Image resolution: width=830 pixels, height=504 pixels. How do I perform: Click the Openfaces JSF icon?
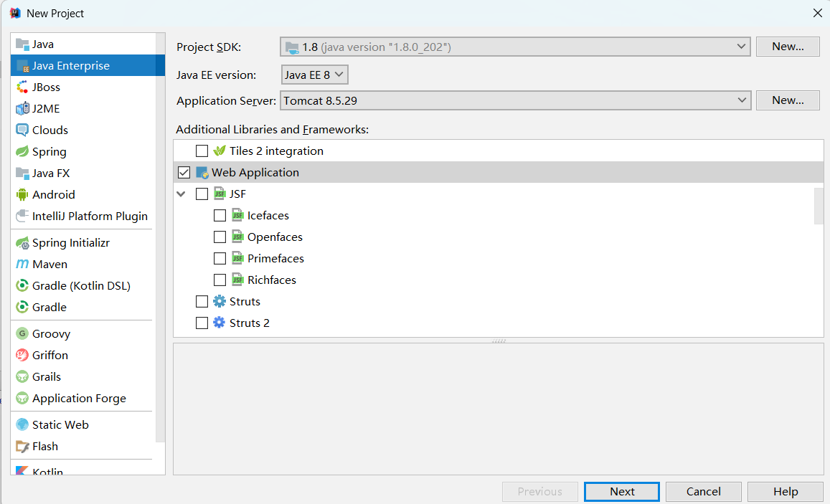pos(237,237)
